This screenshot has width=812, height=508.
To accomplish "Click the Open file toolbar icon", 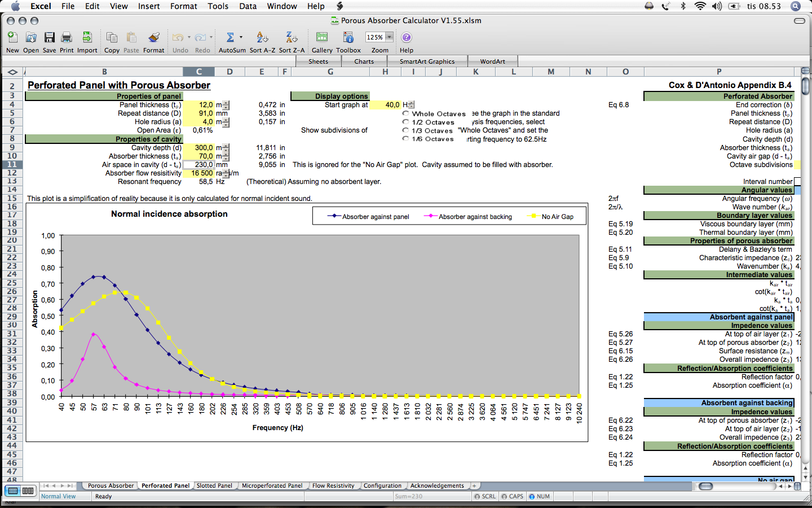I will (x=31, y=38).
